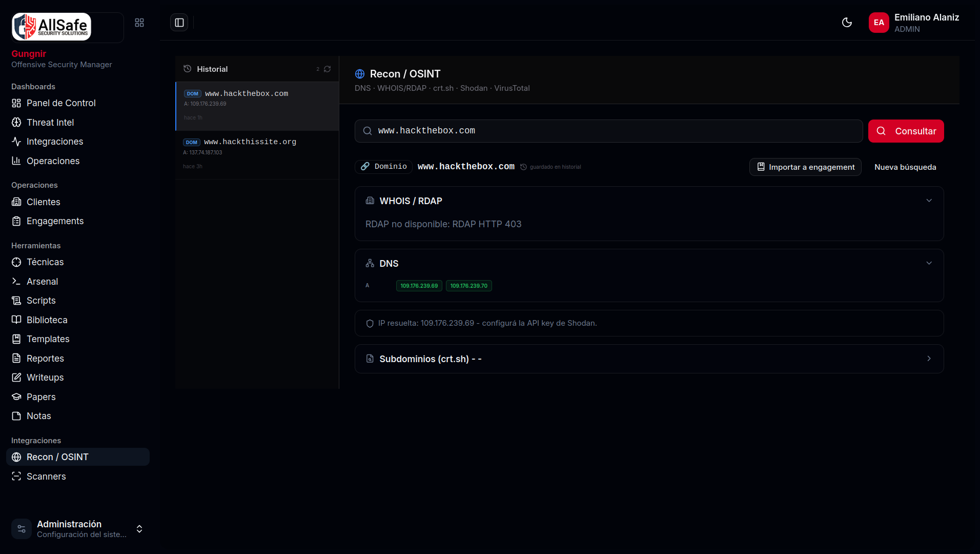The image size is (980, 554).
Task: Click the Dominio tag badge
Action: click(383, 167)
